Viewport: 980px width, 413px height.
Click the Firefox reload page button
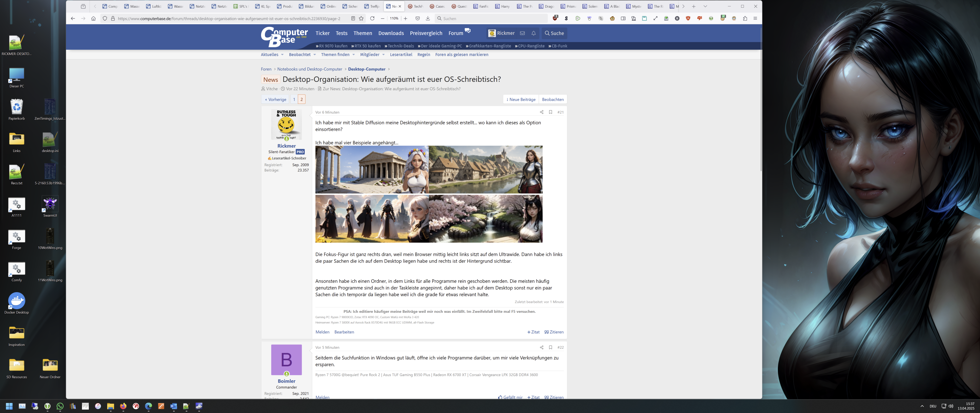(372, 18)
